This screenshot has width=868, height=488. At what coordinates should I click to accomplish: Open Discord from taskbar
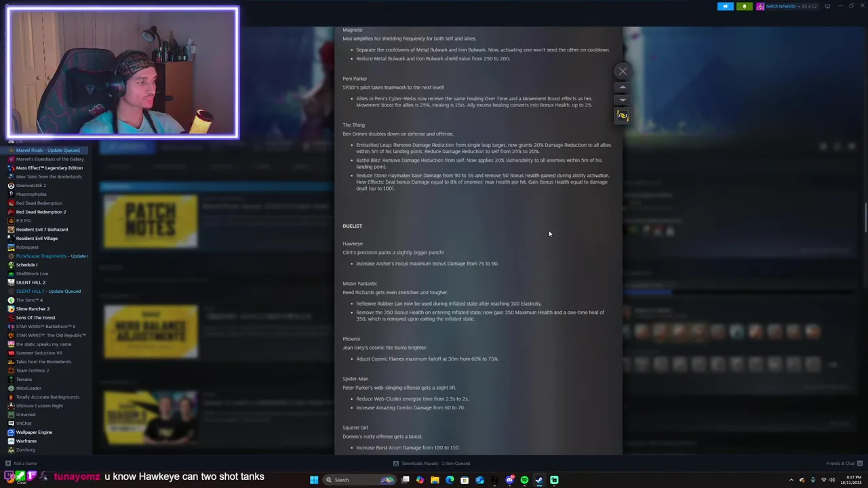pyautogui.click(x=509, y=480)
